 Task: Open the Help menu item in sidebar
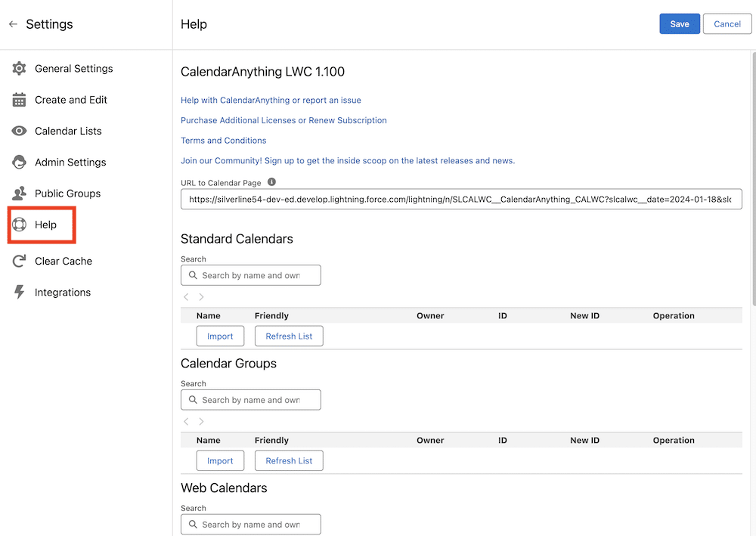(45, 225)
